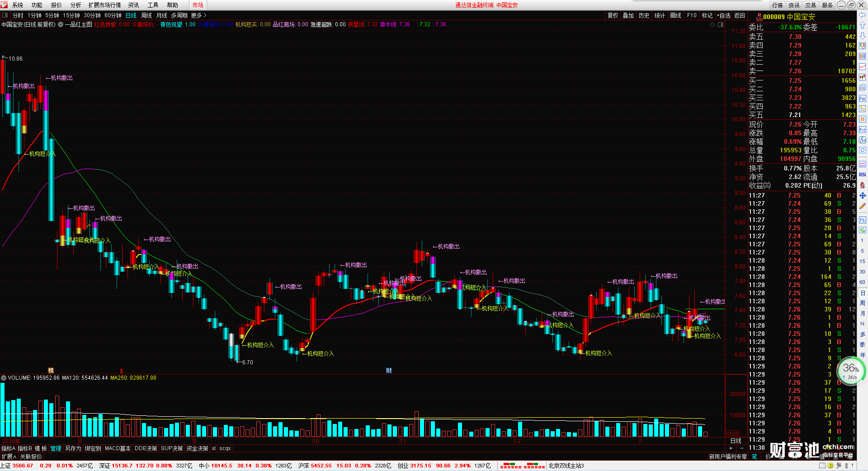Open the dropdown circle beside 中国宝安 chart title

click(61, 24)
